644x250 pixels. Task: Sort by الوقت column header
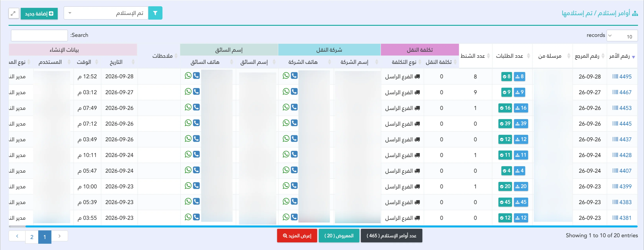tap(87, 62)
